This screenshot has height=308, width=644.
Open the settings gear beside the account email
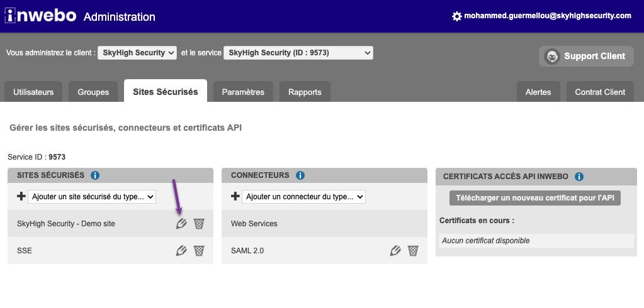[x=457, y=16]
